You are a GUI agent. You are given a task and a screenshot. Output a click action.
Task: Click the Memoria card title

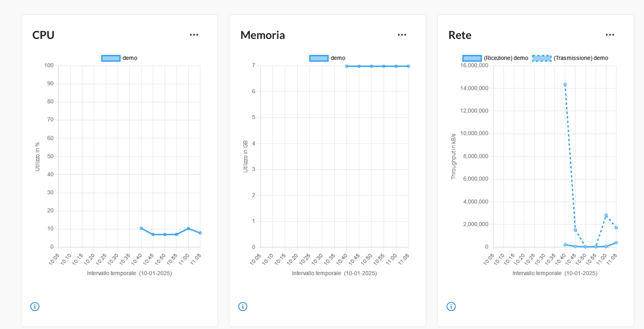pyautogui.click(x=262, y=35)
